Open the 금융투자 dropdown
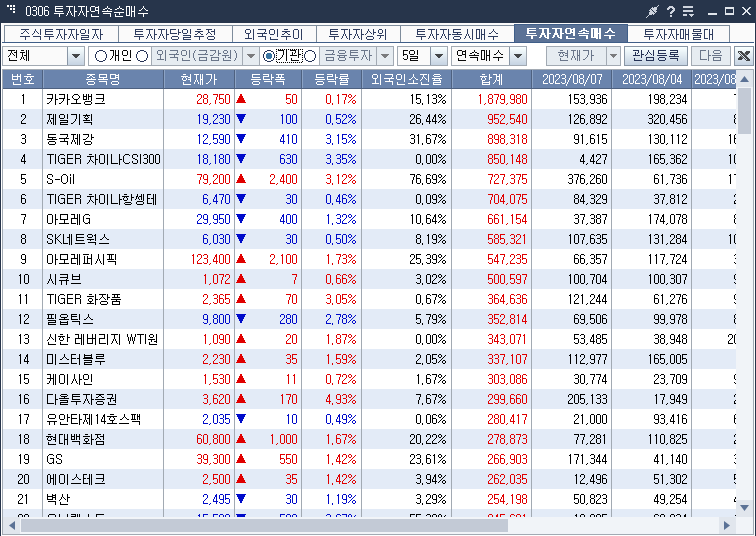Screen dimensions: 756x536 [385, 56]
